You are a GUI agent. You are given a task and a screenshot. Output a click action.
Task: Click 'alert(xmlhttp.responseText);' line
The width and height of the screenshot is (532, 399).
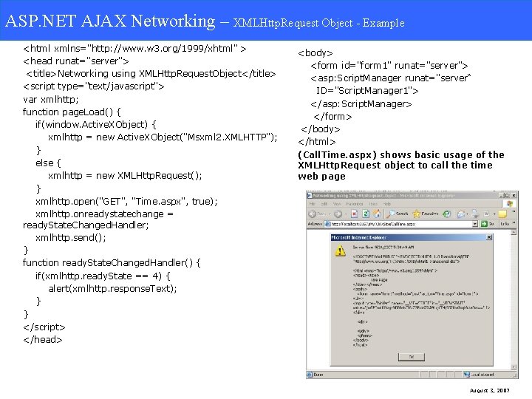[112, 289]
